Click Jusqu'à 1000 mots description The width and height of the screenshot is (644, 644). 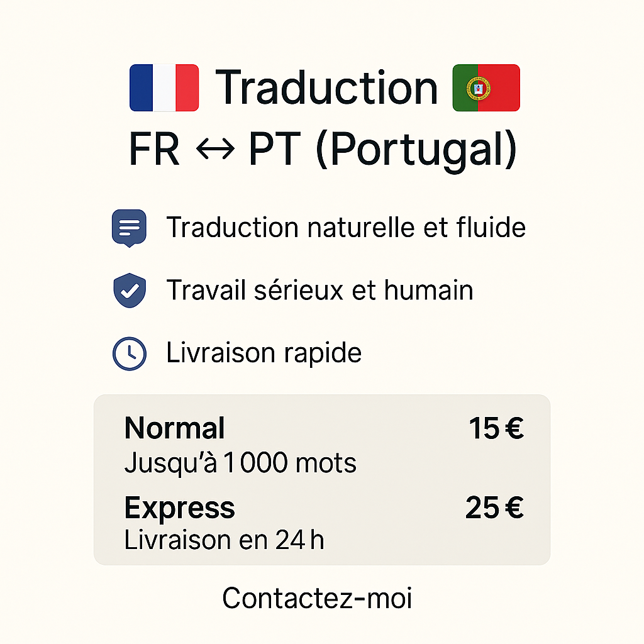pyautogui.click(x=240, y=463)
